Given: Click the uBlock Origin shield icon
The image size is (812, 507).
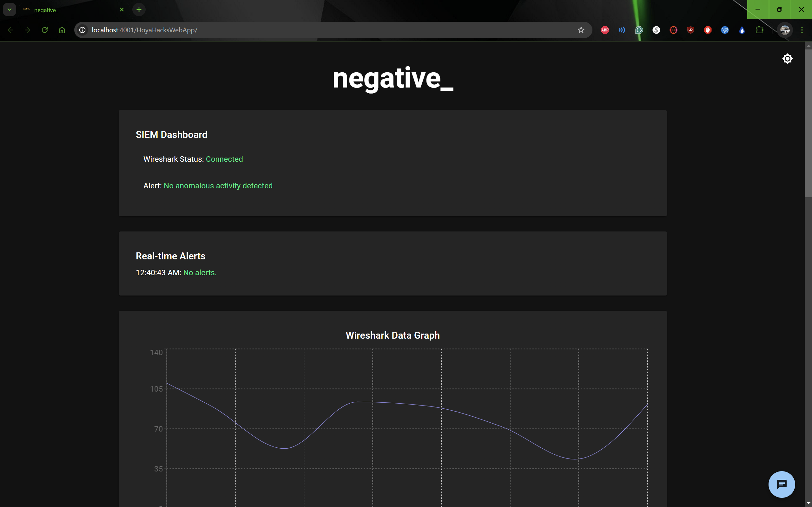Looking at the screenshot, I should (x=690, y=30).
